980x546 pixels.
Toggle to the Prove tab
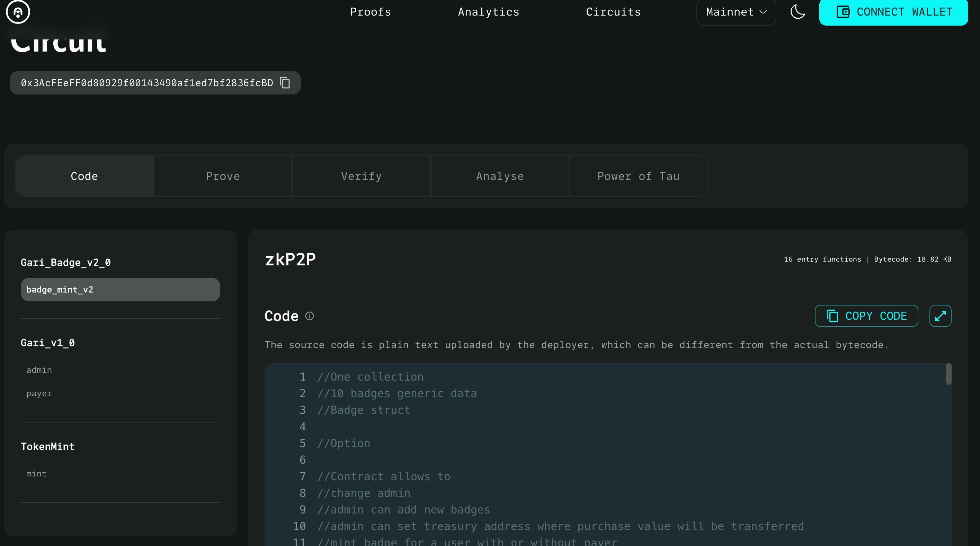click(x=223, y=175)
